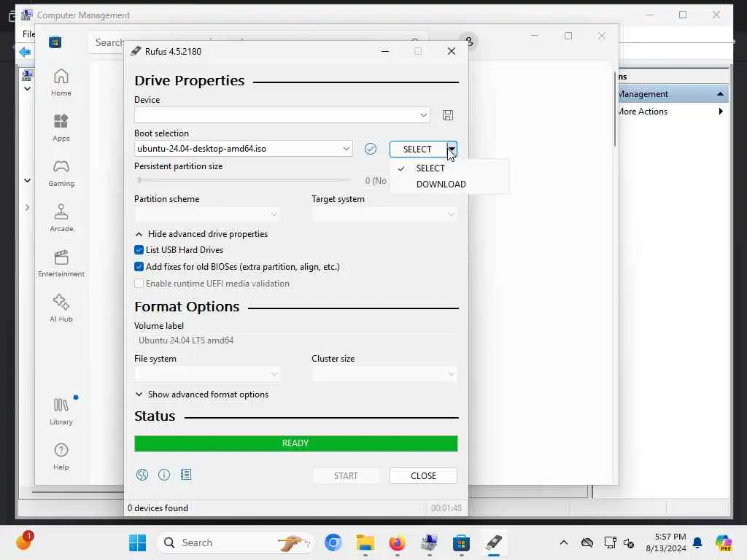Image resolution: width=747 pixels, height=560 pixels.
Task: Click the Windows taskbar Search box
Action: tap(236, 542)
